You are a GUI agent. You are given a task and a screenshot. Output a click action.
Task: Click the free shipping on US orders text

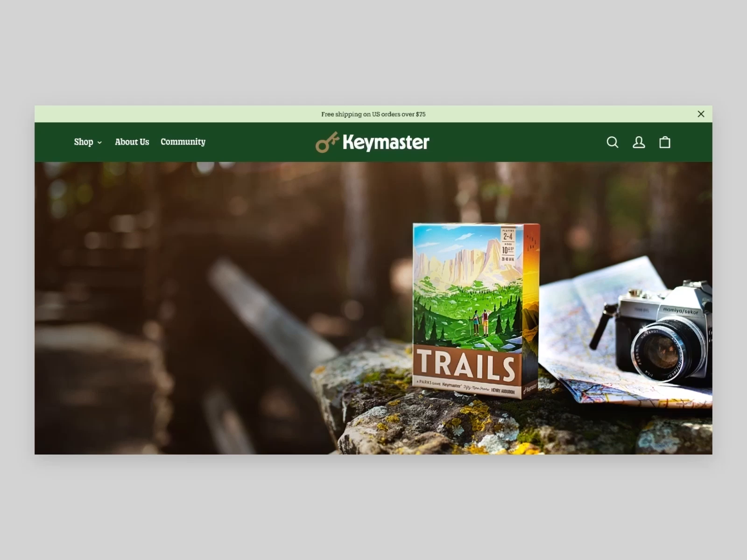(x=373, y=114)
